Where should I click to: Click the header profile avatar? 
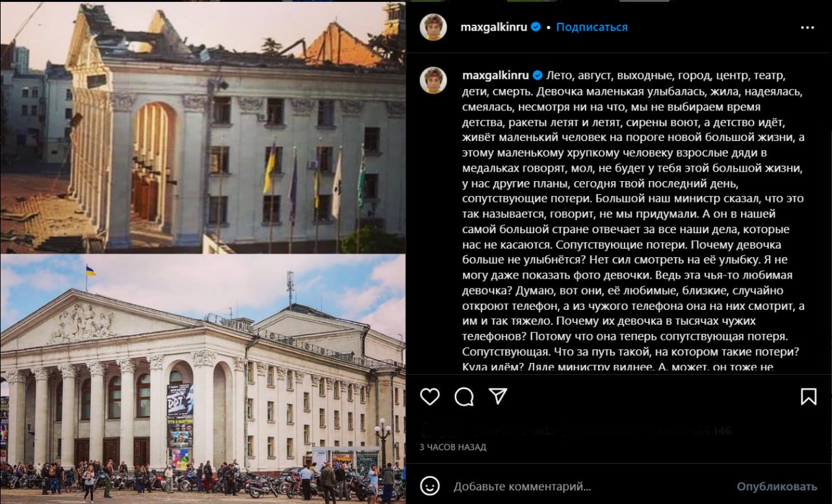point(433,27)
